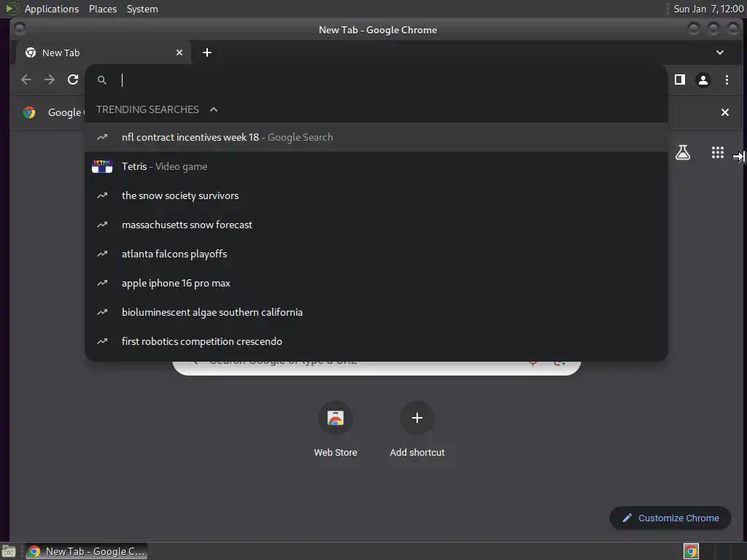Viewport: 747px width, 560px height.
Task: Open the side panel icon
Action: (x=680, y=79)
